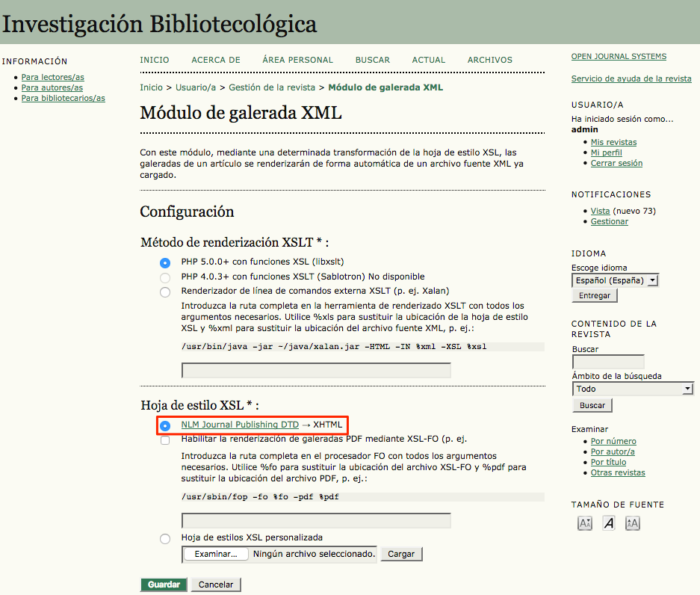Click the XSLT renderer path input field

(316, 370)
